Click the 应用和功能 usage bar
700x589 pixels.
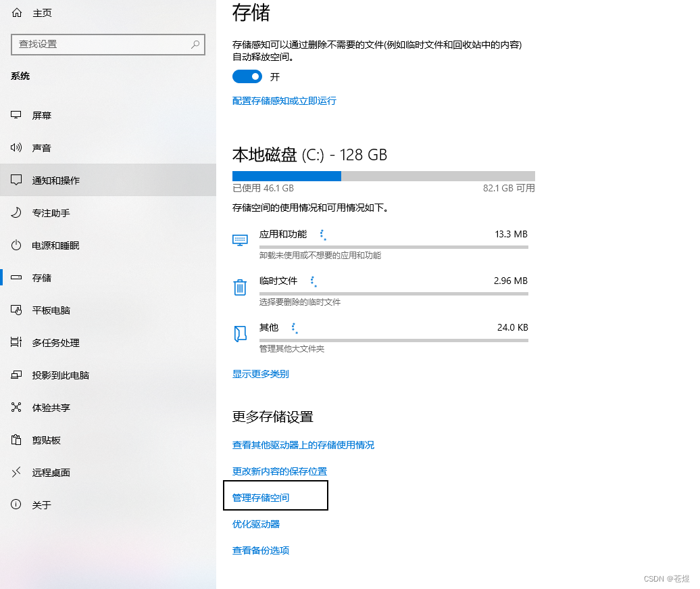coord(394,247)
